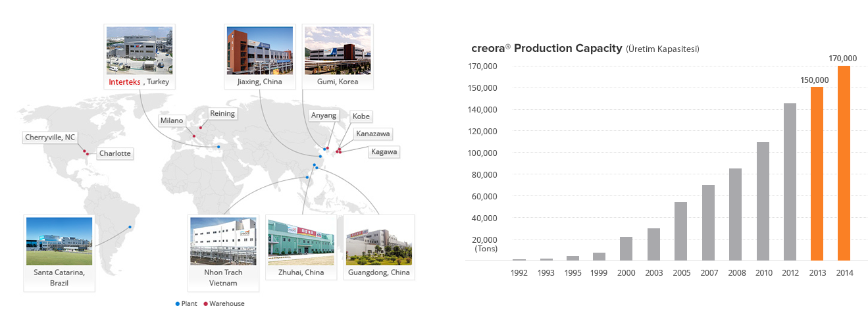Click the Nhon Trach Vietnam plant photo

coord(223,241)
